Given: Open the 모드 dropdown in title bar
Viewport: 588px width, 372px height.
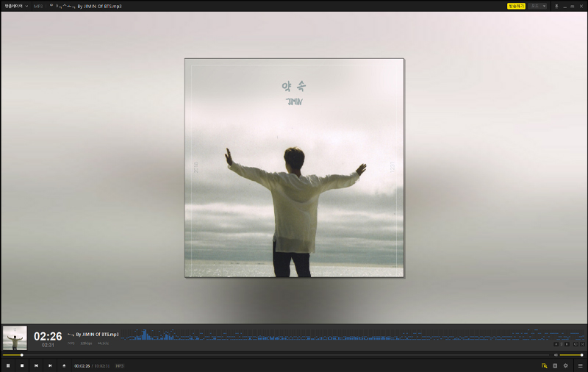Looking at the screenshot, I should click(x=538, y=6).
